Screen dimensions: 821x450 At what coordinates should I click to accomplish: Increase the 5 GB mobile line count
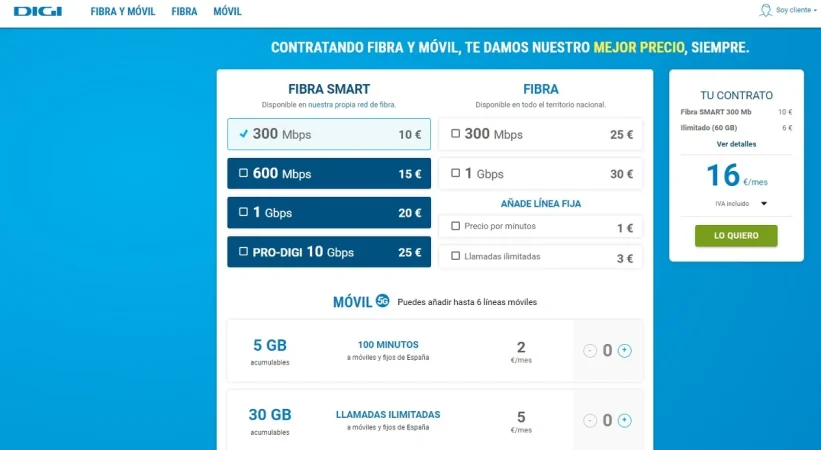point(625,350)
